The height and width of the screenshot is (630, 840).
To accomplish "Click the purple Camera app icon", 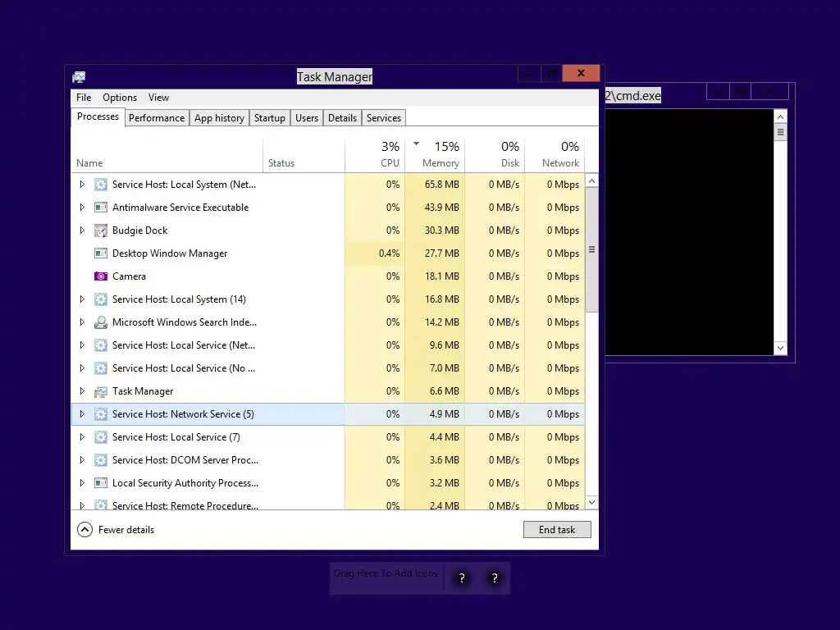I will (x=101, y=276).
